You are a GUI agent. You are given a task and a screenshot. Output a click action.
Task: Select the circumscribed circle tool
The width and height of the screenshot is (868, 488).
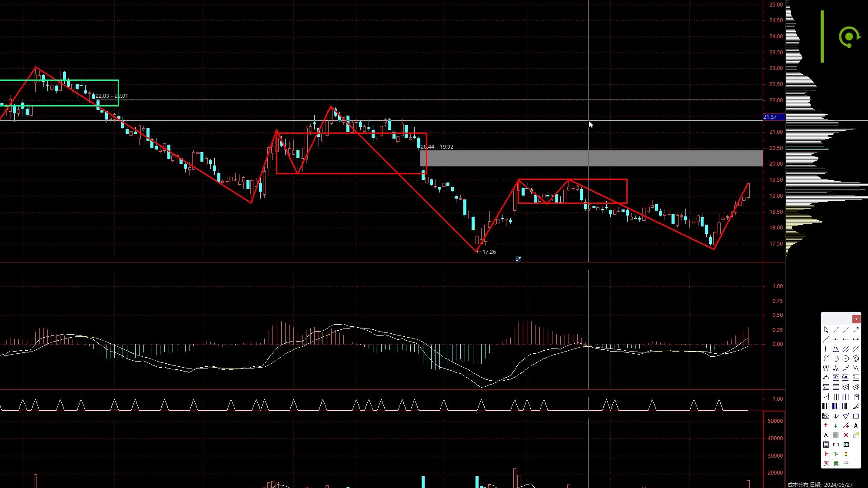856,359
